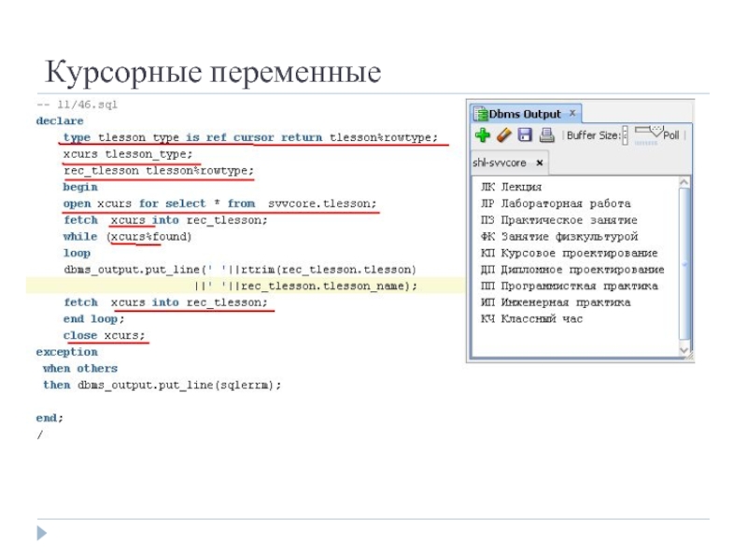Click the 'ЛР Лабораторная работа' output line

pyautogui.click(x=556, y=203)
